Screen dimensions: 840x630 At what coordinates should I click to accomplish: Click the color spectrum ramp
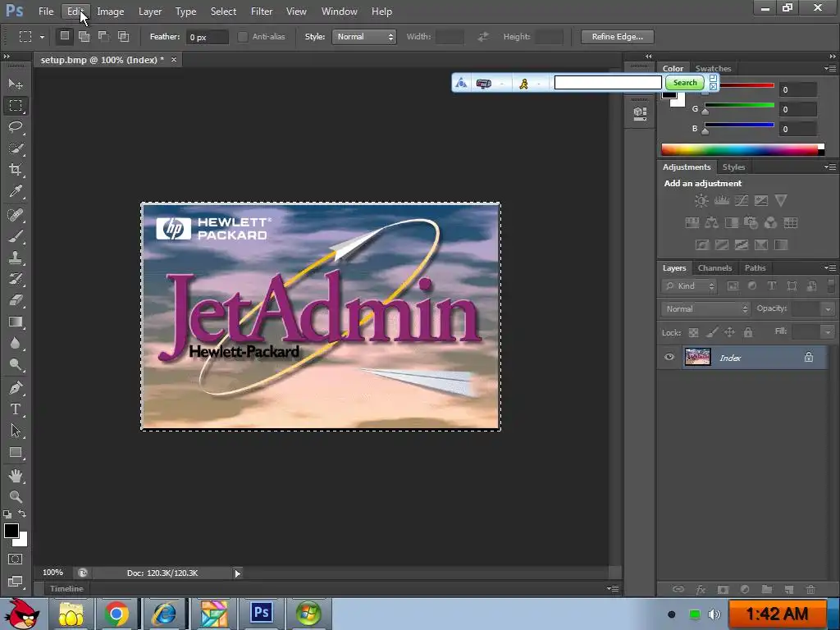pyautogui.click(x=742, y=149)
